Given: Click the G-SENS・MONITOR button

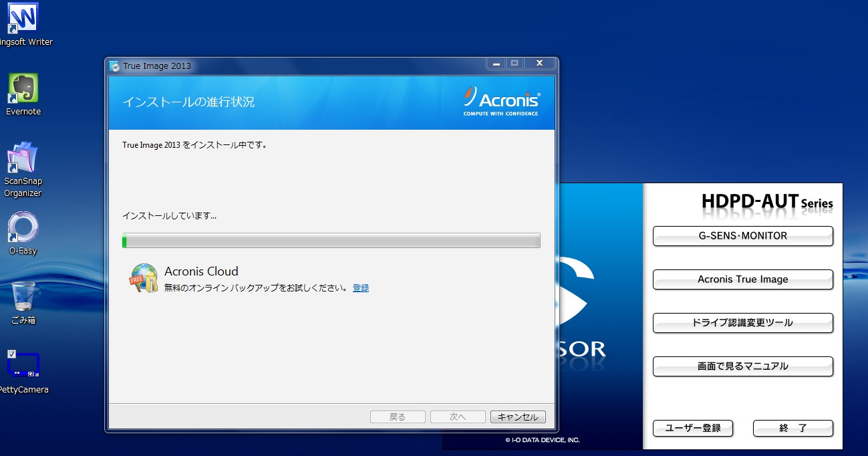Looking at the screenshot, I should pyautogui.click(x=742, y=236).
